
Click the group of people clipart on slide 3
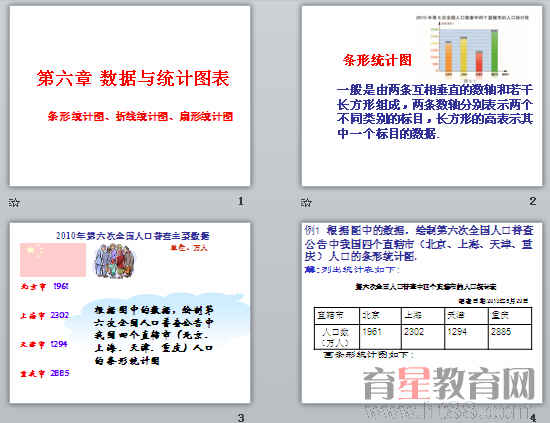point(115,261)
